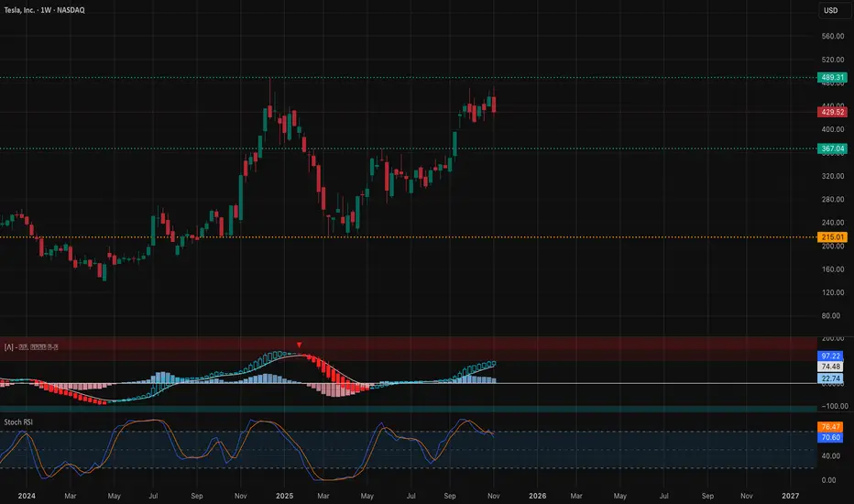The image size is (854, 504).
Task: Click the 429.52 red current price label
Action: [832, 112]
